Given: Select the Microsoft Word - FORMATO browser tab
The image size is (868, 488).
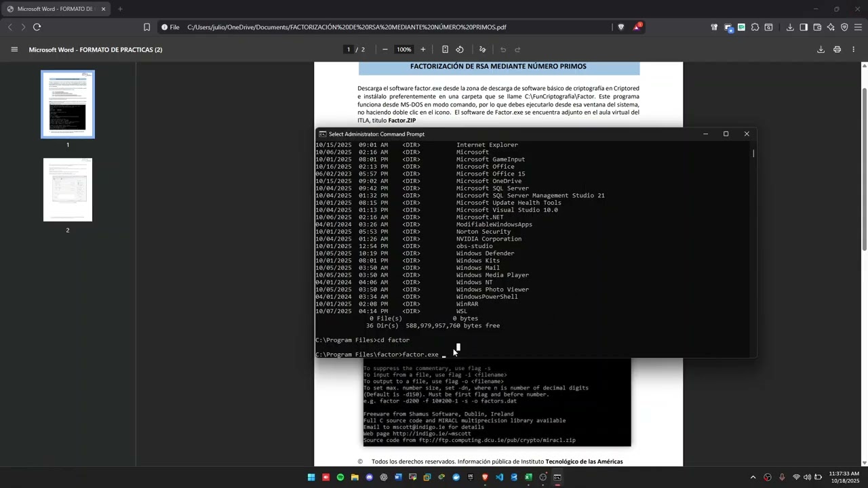Looking at the screenshot, I should coord(54,9).
